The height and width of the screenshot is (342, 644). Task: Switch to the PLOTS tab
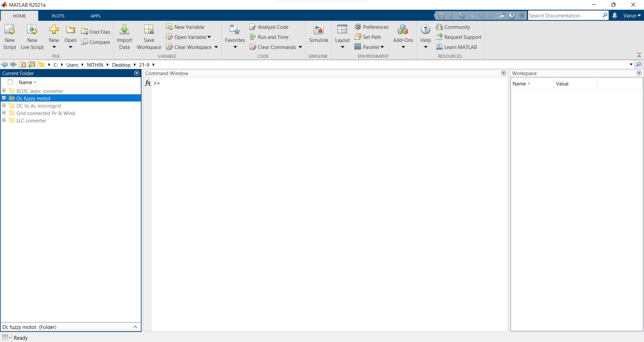(x=58, y=16)
